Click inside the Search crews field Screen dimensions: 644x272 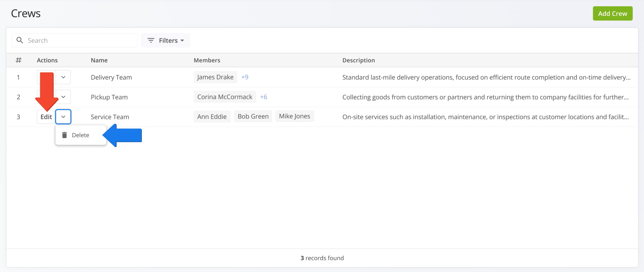pyautogui.click(x=80, y=40)
